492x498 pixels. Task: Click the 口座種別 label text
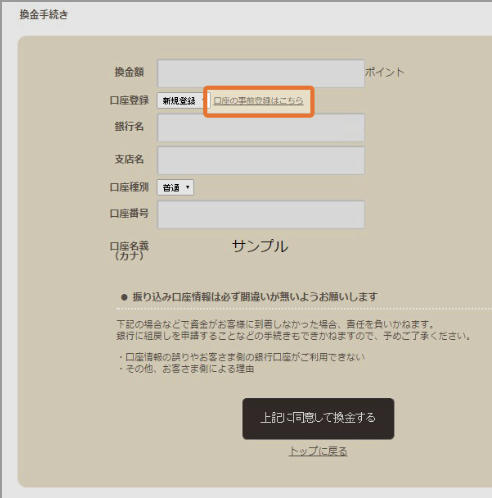click(x=129, y=187)
